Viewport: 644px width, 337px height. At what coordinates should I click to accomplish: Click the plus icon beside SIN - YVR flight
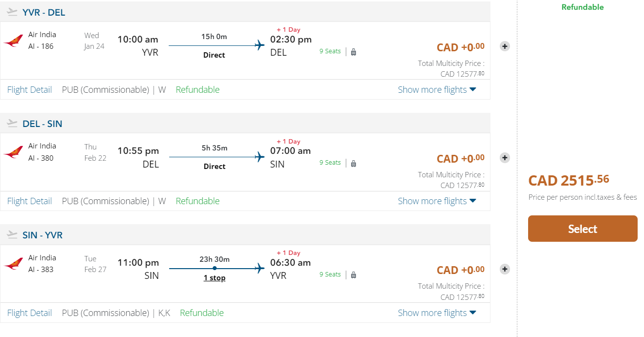(x=505, y=269)
